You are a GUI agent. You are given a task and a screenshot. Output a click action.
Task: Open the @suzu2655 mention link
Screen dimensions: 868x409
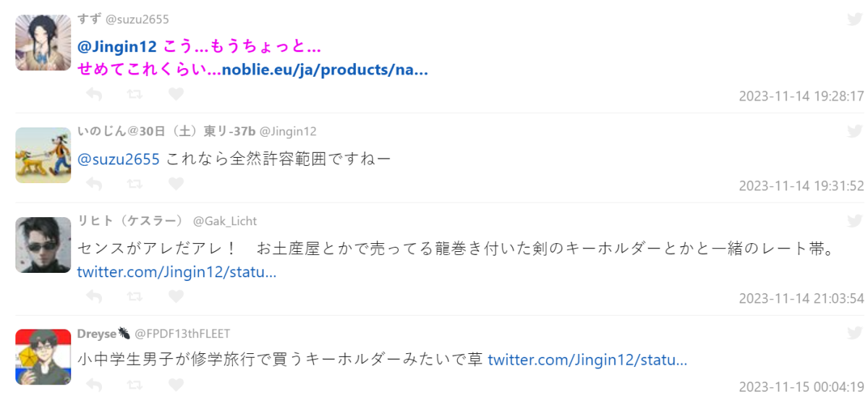[119, 159]
